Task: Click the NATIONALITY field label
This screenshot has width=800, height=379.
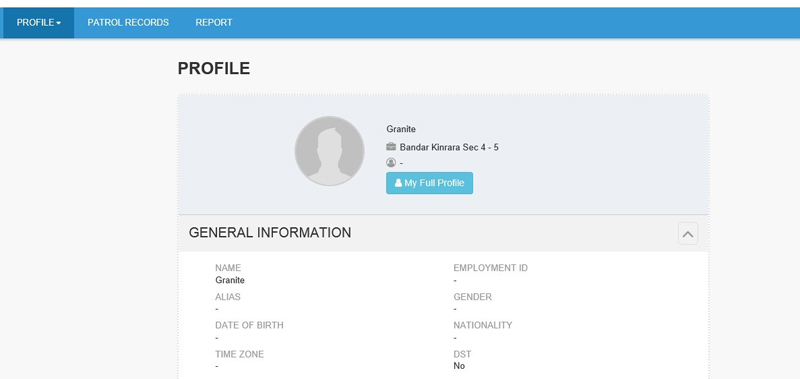Action: pos(483,325)
